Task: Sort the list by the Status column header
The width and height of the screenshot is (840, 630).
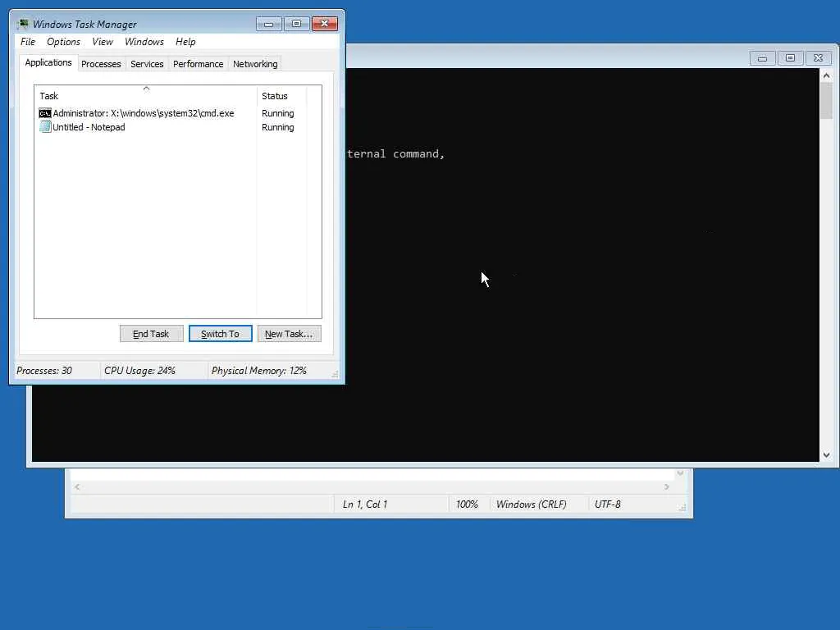Action: point(282,96)
